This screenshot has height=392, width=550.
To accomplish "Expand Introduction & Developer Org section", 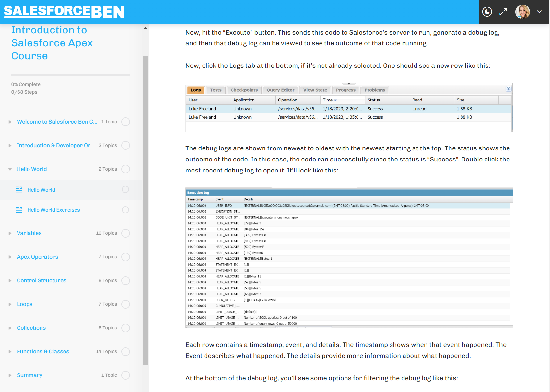I will [x=10, y=146].
